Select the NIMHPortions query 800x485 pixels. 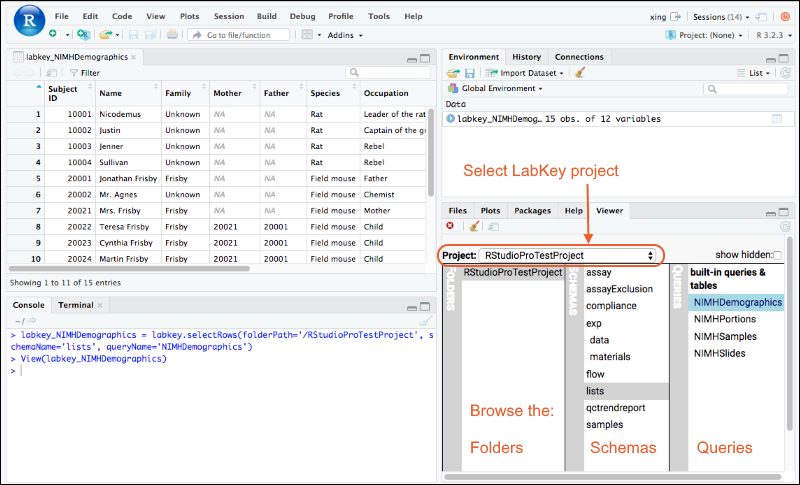point(724,319)
